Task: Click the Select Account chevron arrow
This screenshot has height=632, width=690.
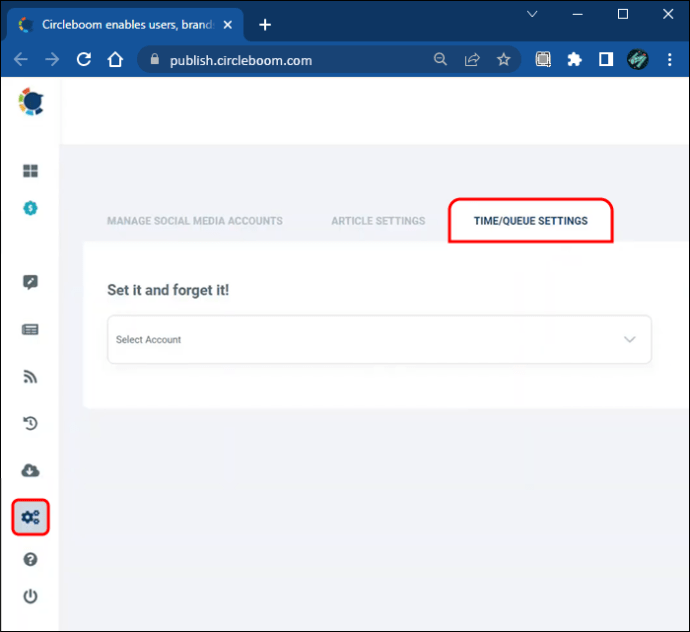Action: (x=630, y=339)
